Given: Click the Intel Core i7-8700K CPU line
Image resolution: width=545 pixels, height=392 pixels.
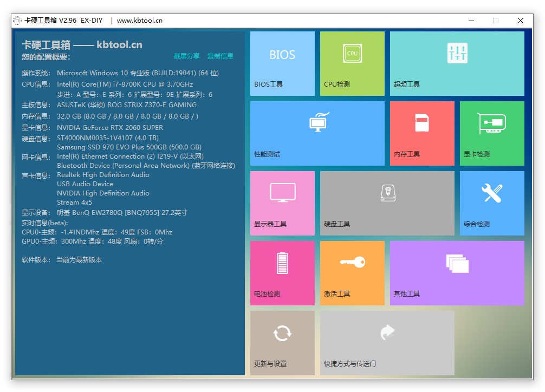Looking at the screenshot, I should pos(125,84).
